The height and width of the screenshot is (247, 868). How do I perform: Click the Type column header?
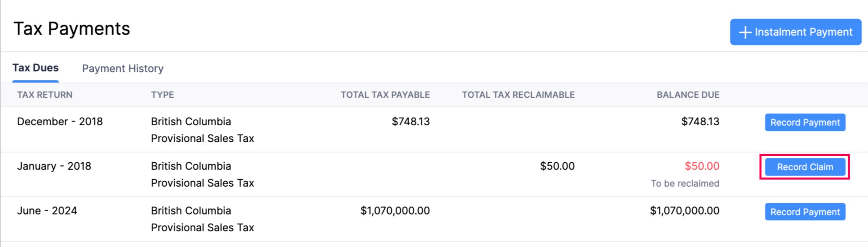(x=162, y=95)
